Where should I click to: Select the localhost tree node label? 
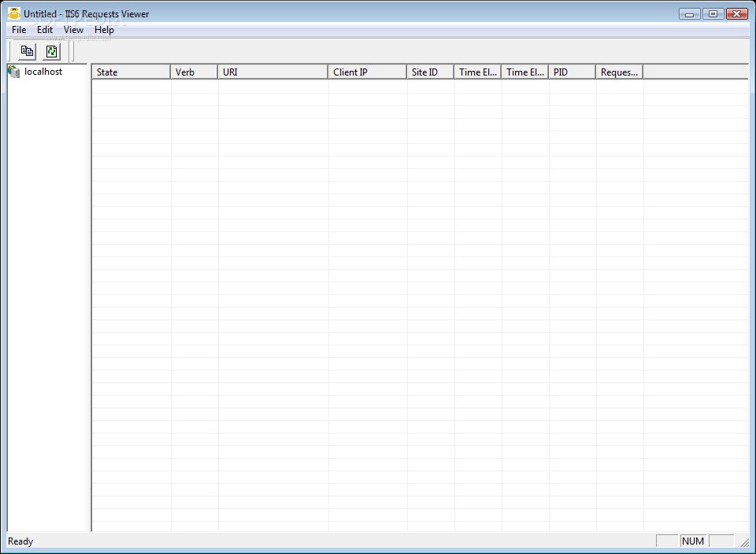coord(43,72)
